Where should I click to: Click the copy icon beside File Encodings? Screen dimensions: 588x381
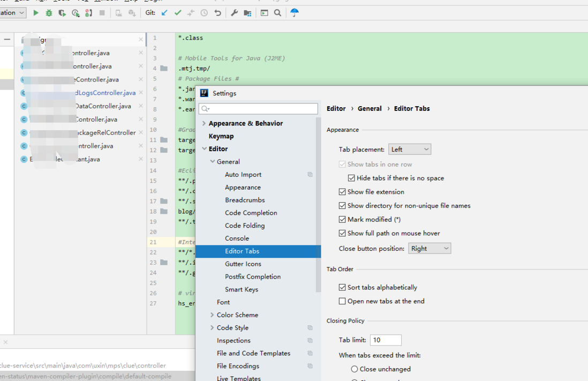click(x=310, y=365)
